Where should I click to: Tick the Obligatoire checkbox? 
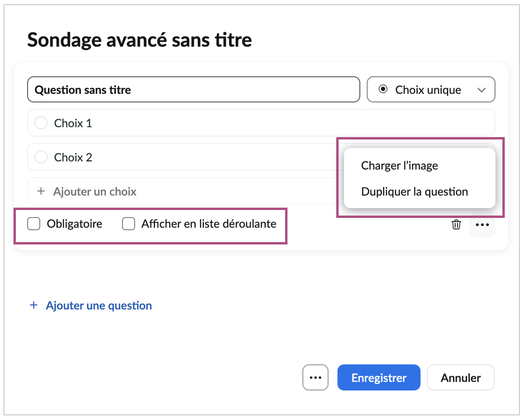coord(34,224)
